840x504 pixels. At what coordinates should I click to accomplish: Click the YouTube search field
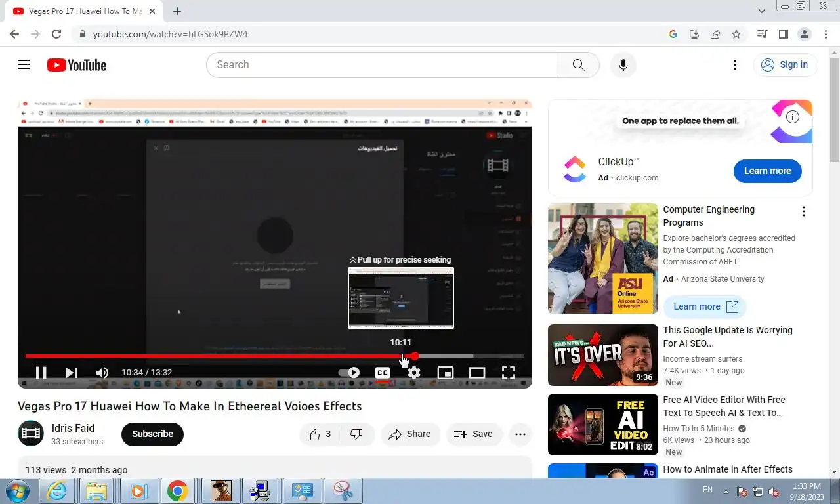pos(382,65)
